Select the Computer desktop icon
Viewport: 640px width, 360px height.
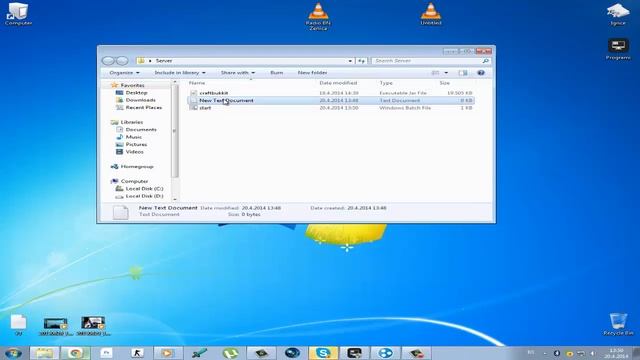tap(18, 14)
